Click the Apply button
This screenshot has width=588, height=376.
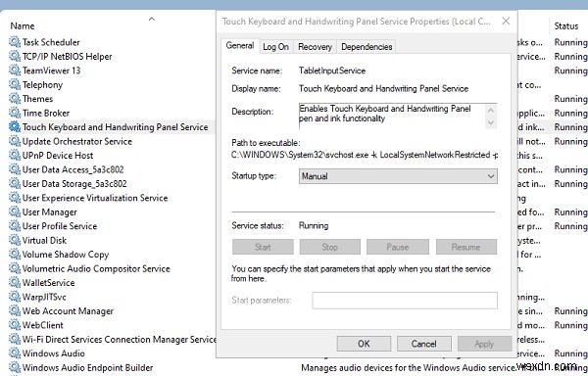point(484,344)
